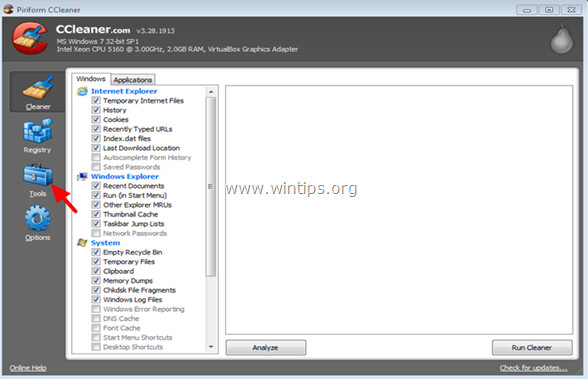The width and height of the screenshot is (588, 379).
Task: Switch to the Applications tab
Action: (133, 80)
